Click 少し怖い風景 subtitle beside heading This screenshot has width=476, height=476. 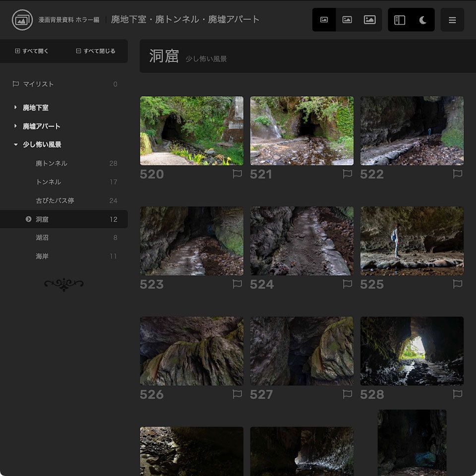point(206,59)
